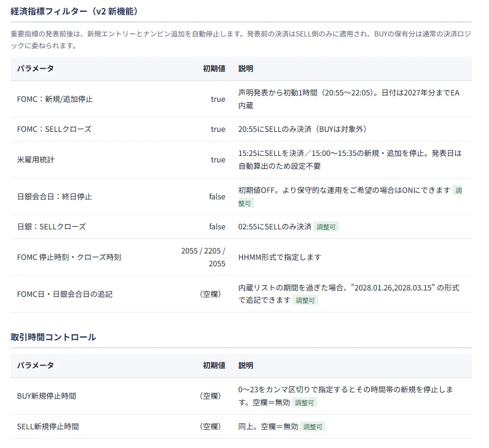Click the description 02:55にSELLのみ決済
The width and height of the screenshot is (489, 448).
[x=275, y=227]
